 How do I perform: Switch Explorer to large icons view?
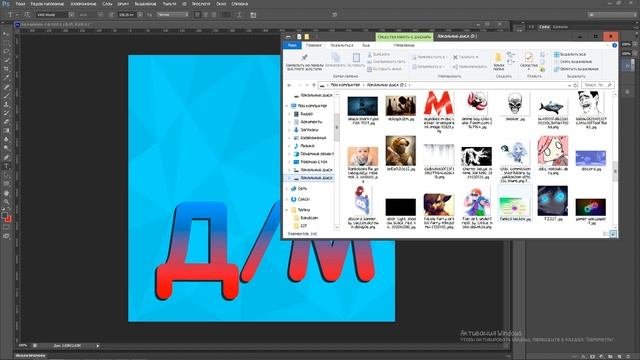(613, 234)
